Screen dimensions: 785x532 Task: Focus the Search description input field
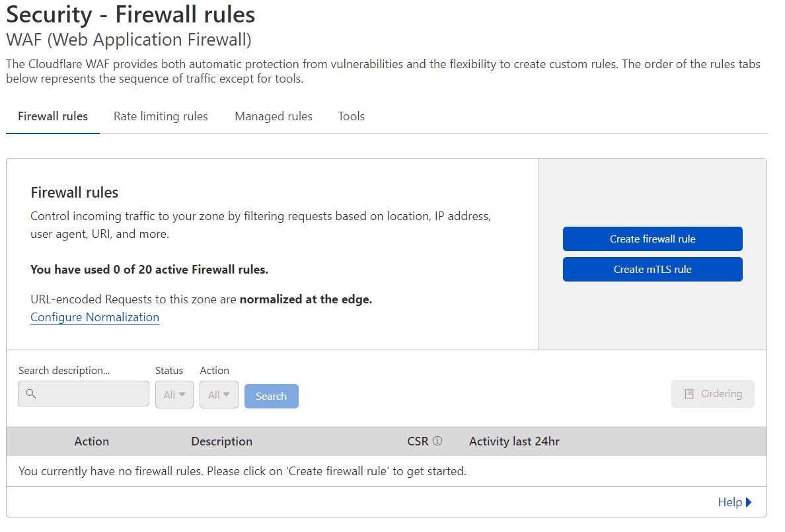[x=84, y=394]
